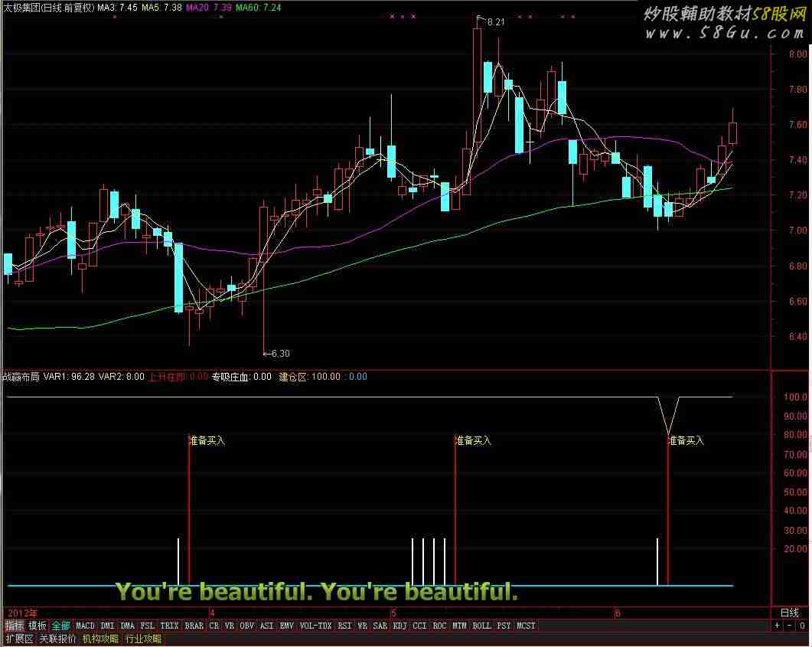Apply the SAR indicator
Screen dimensions: 812x647
[x=380, y=626]
